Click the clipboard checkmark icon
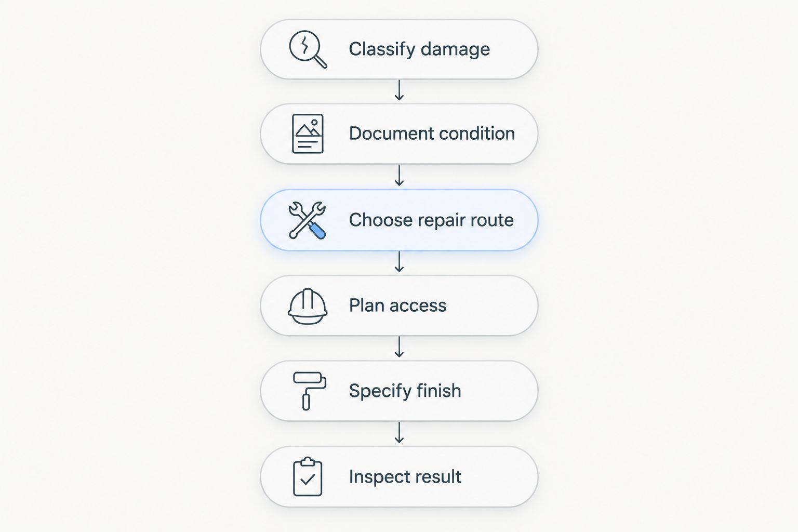The height and width of the screenshot is (532, 798). 308,476
